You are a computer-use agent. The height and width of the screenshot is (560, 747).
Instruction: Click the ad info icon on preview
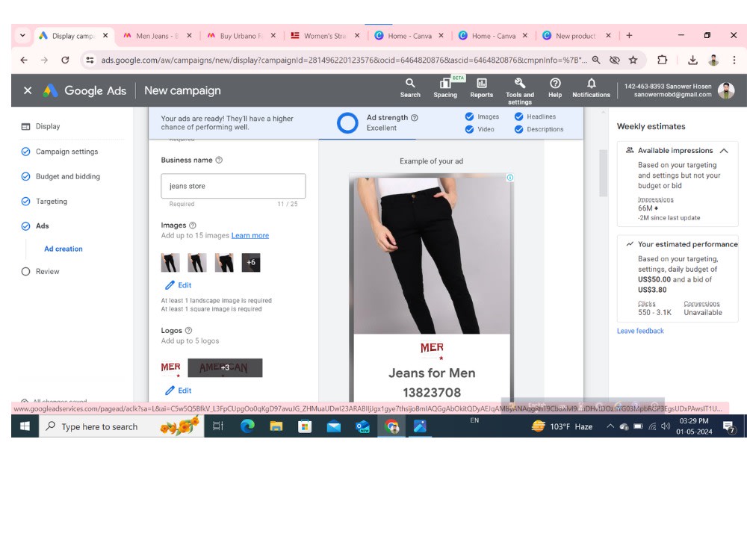pos(509,178)
